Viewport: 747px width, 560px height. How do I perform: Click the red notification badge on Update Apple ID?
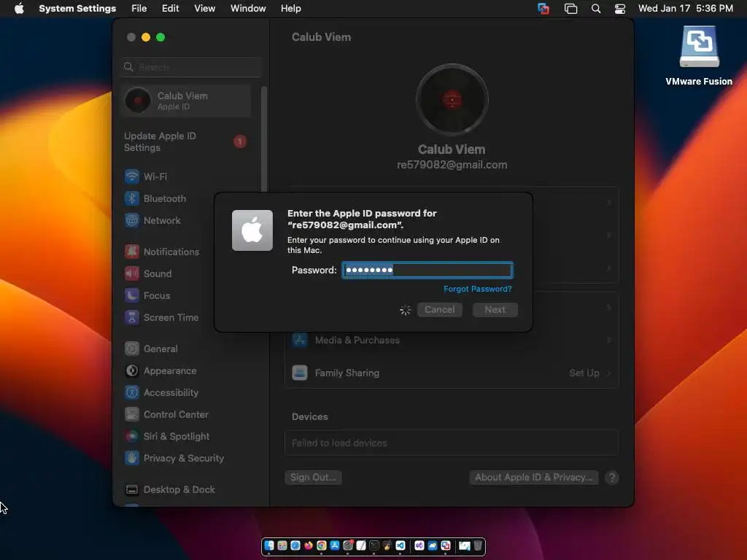(240, 141)
